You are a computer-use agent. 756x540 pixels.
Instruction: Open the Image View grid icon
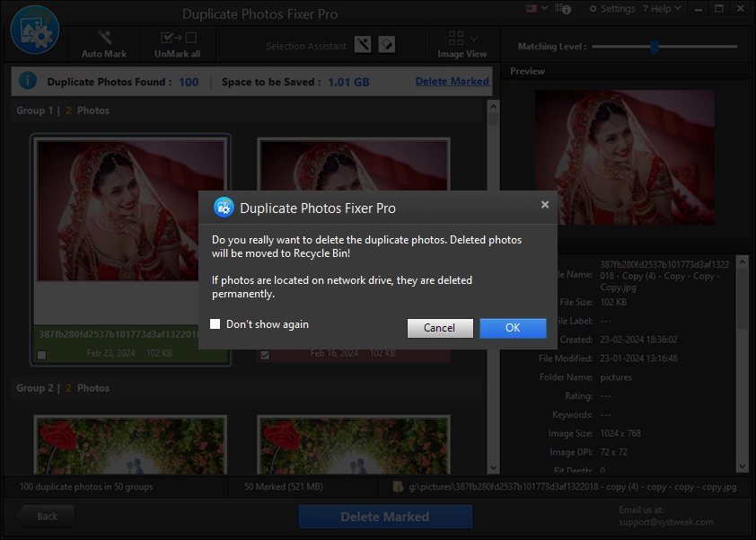(x=456, y=38)
